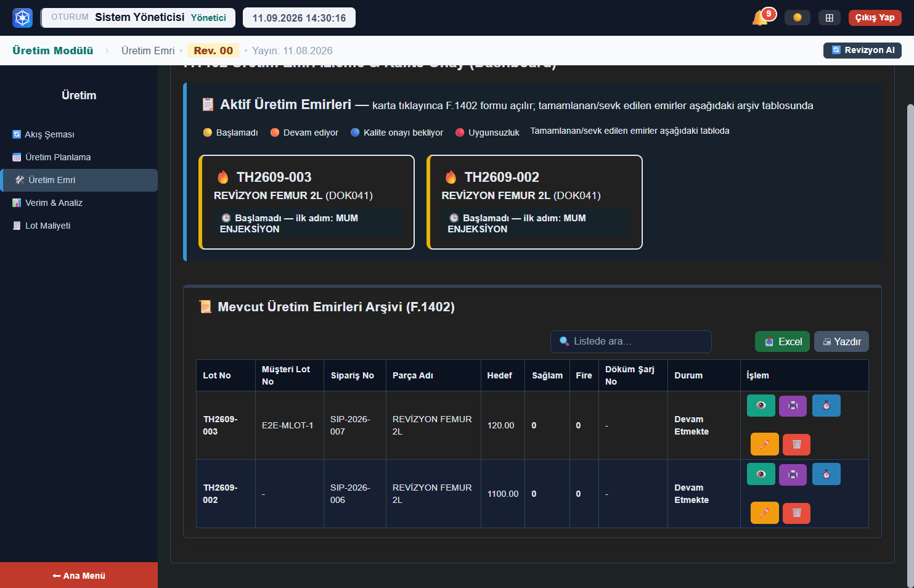Open stopwatch timer for TH2609-002 row
This screenshot has height=588, width=914.
[x=826, y=474]
